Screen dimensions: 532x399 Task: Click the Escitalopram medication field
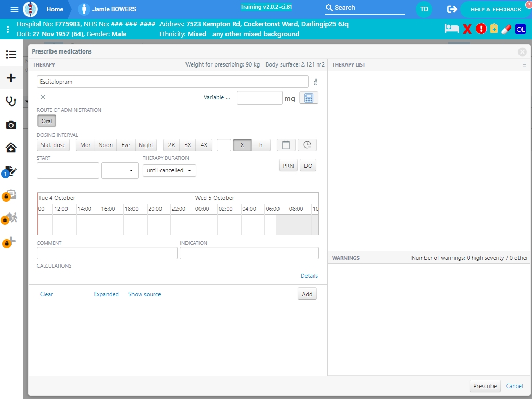[x=172, y=82]
